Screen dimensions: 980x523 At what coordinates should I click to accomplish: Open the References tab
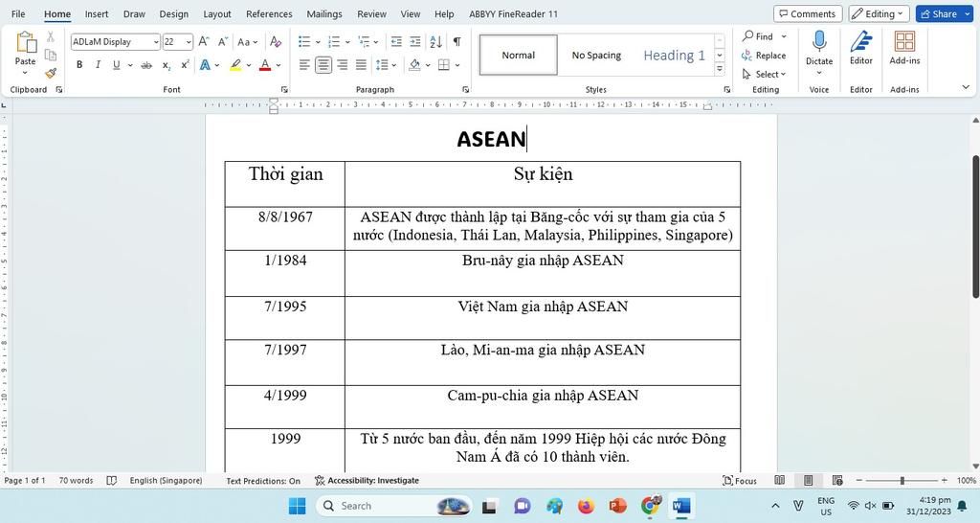tap(269, 13)
